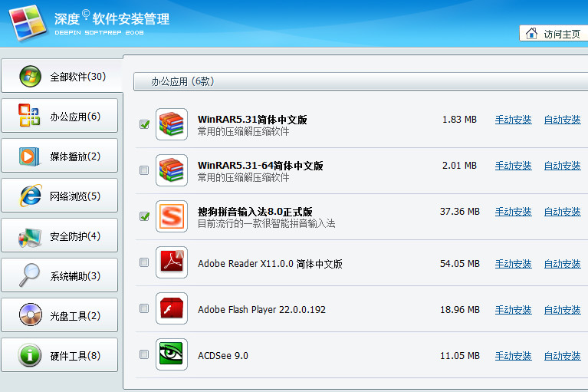The width and height of the screenshot is (588, 392).
Task: Tick the Adobe Flash Player checkbox
Action: (x=144, y=308)
